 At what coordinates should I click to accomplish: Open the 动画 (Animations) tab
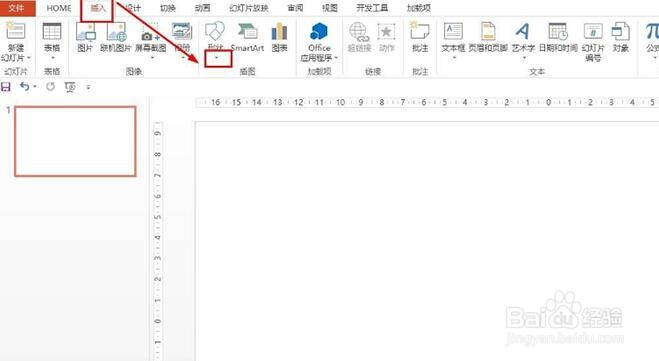(x=202, y=8)
